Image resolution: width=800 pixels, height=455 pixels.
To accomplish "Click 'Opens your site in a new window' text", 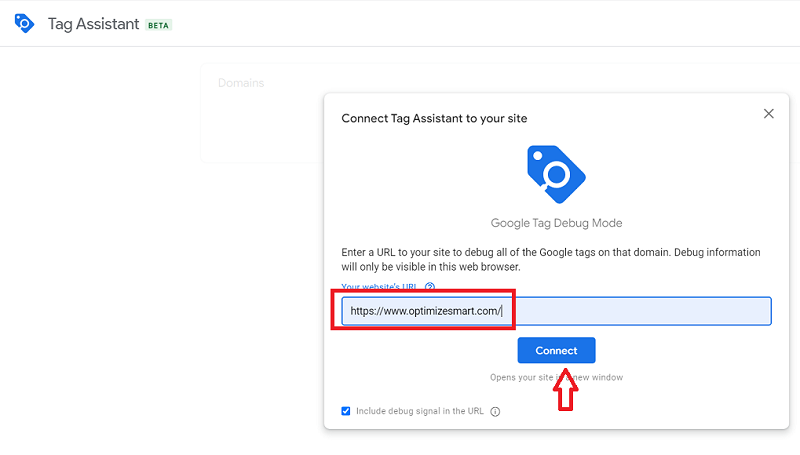I will click(556, 377).
